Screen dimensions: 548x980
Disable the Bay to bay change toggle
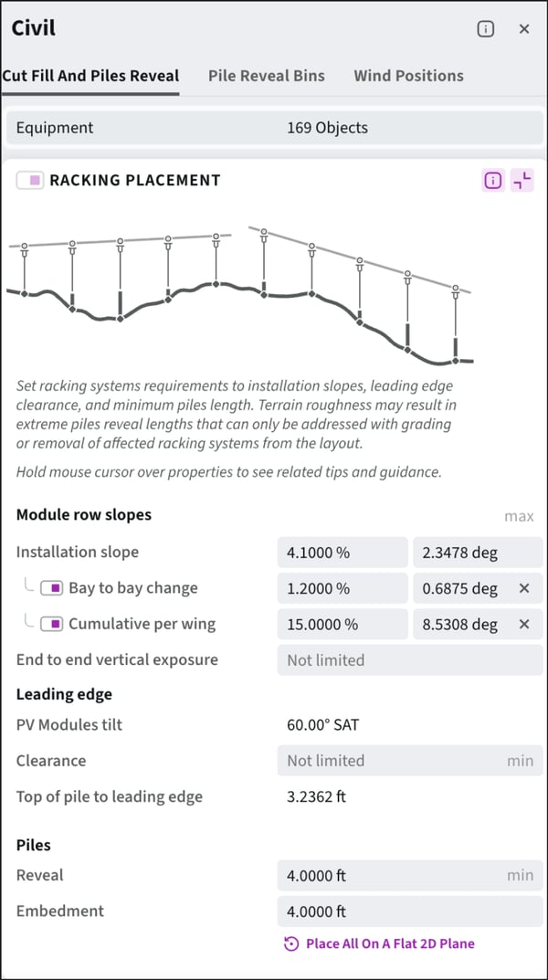pos(51,588)
